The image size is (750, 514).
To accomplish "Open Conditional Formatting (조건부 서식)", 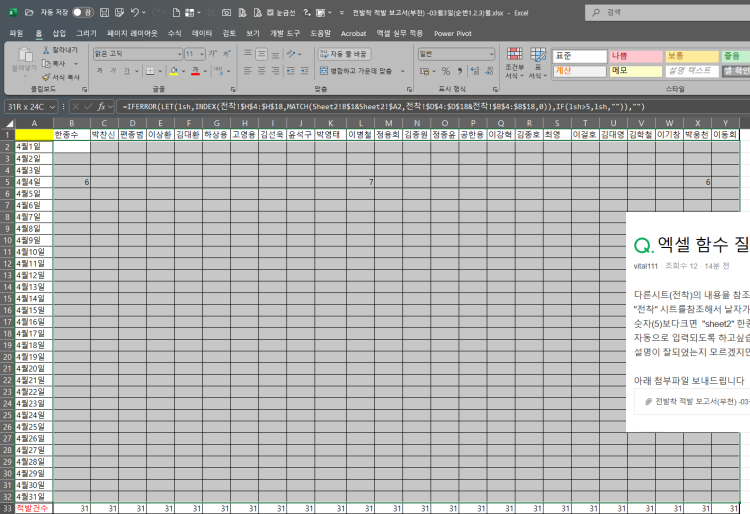I will (x=514, y=63).
